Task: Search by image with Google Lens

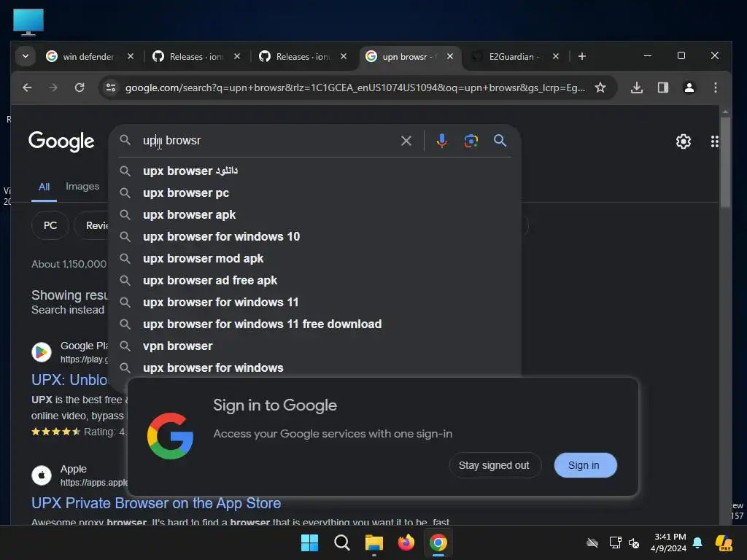Action: pos(471,141)
